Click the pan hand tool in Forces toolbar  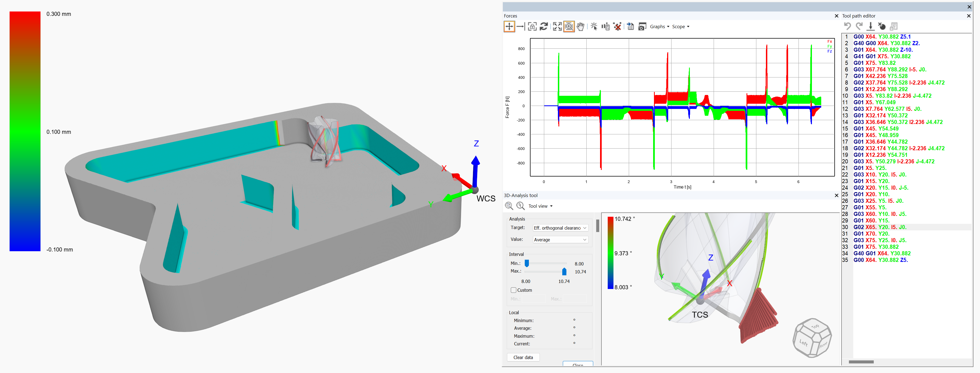(580, 26)
